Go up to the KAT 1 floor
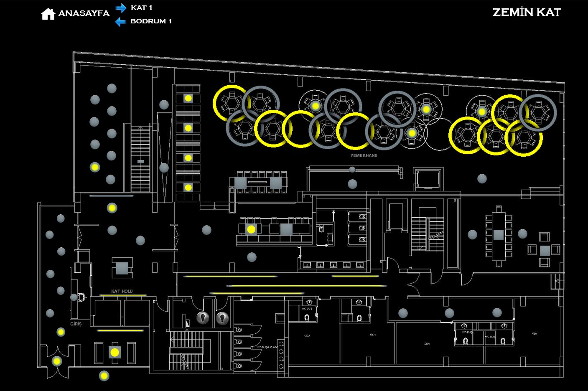The width and height of the screenshot is (588, 391). tap(141, 8)
